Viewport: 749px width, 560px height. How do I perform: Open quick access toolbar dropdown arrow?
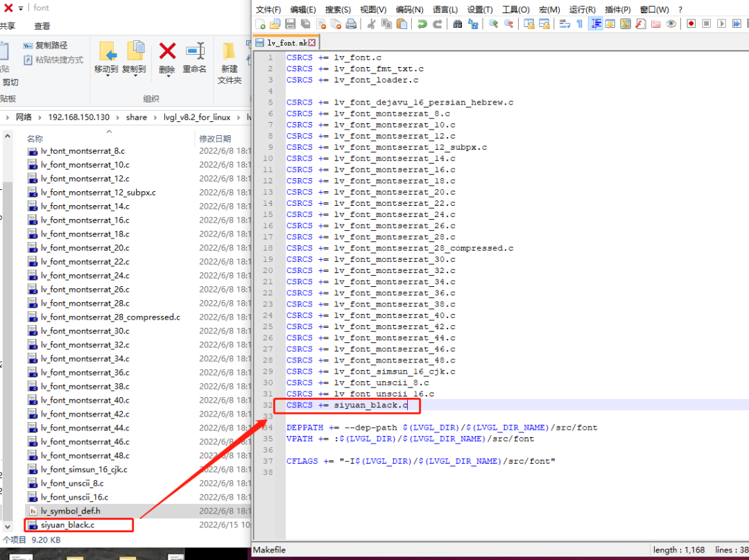click(x=21, y=8)
